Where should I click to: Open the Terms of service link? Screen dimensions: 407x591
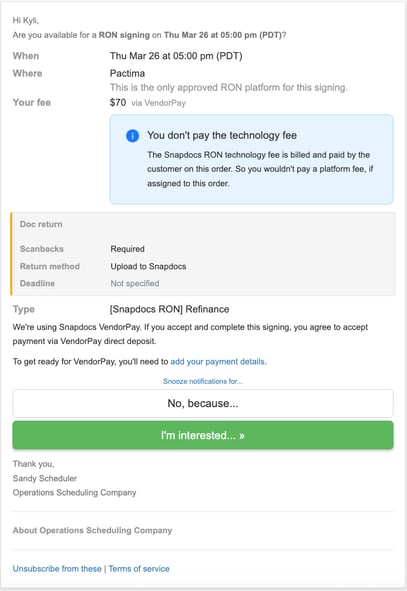click(139, 568)
